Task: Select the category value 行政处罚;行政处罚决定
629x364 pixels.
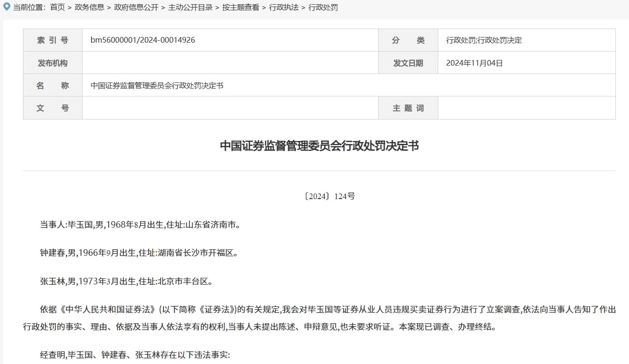Action: [x=484, y=40]
